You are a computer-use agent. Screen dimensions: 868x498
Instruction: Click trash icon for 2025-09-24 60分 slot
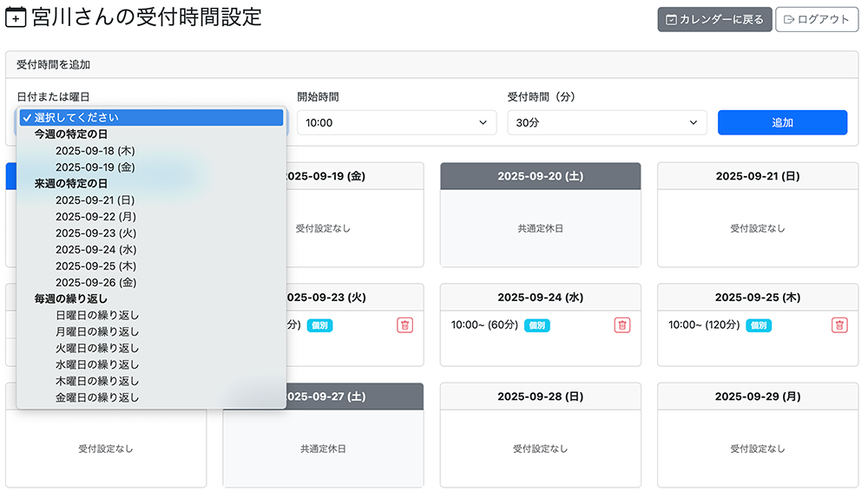point(622,325)
